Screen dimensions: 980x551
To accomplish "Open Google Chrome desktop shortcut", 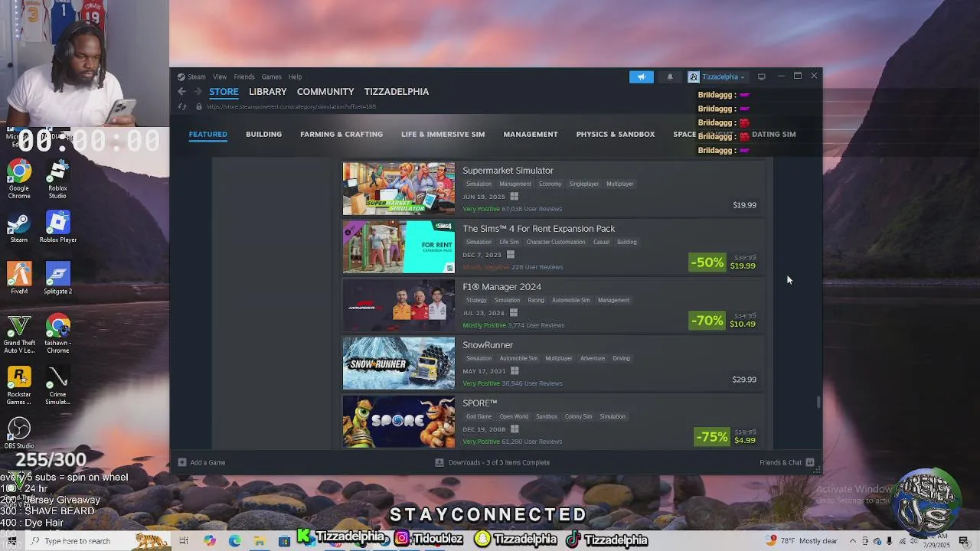I will click(x=19, y=180).
